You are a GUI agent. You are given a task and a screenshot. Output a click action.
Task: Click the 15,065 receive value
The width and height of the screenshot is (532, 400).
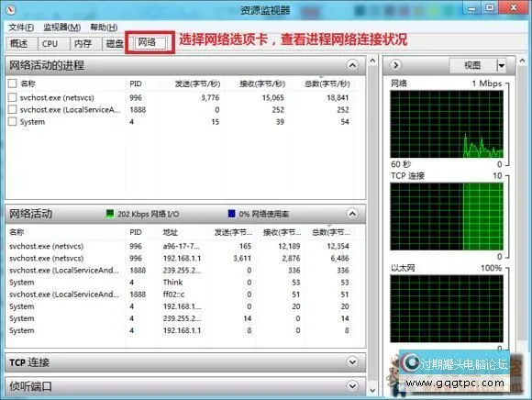(272, 98)
